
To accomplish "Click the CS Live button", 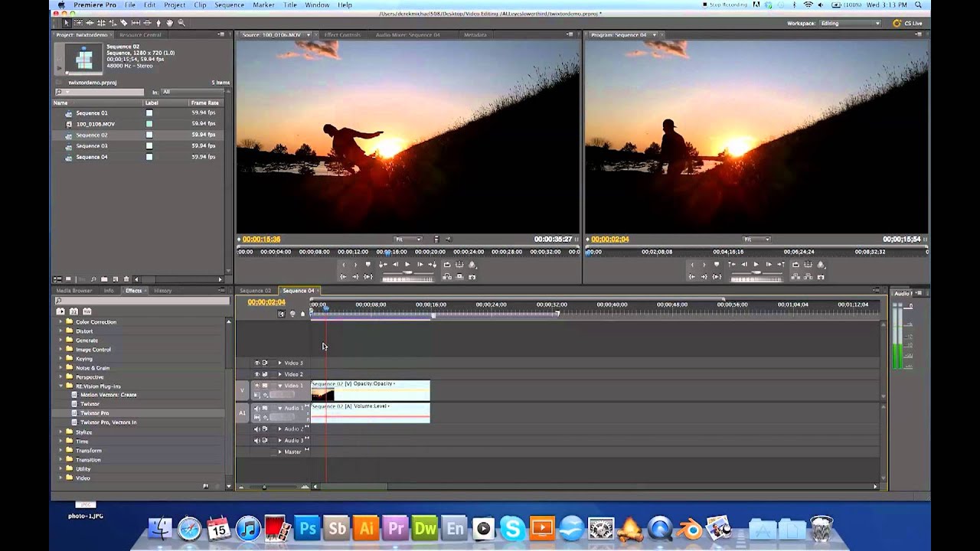I will click(x=908, y=24).
